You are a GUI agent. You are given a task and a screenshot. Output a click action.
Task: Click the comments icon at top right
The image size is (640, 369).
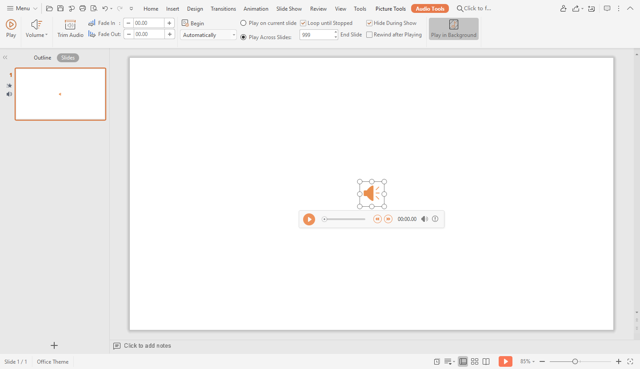(x=607, y=9)
